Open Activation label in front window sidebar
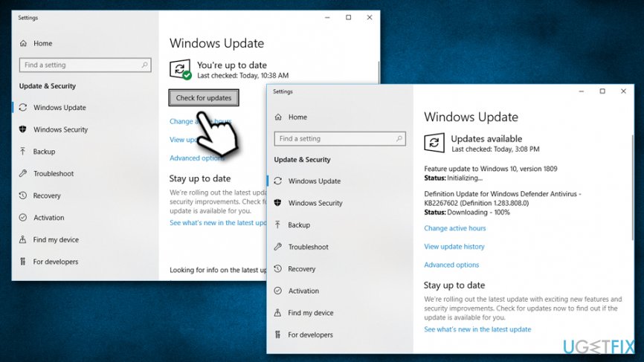 [x=303, y=291]
